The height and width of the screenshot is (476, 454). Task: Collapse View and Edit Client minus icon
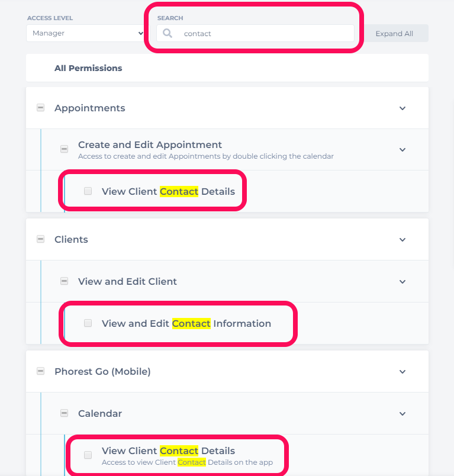[x=64, y=281]
